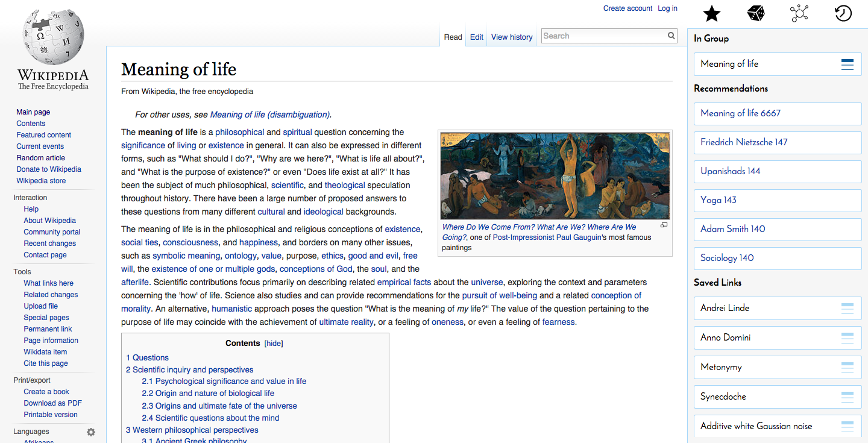Open Adam Smith 140 recommendation
868x443 pixels.
778,229
